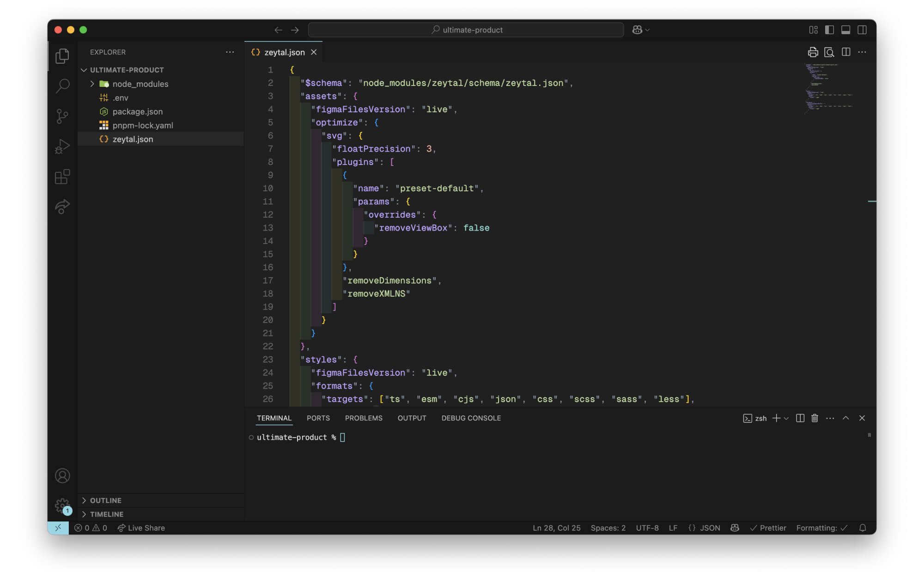Click the Live Share activity bar icon

[62, 206]
